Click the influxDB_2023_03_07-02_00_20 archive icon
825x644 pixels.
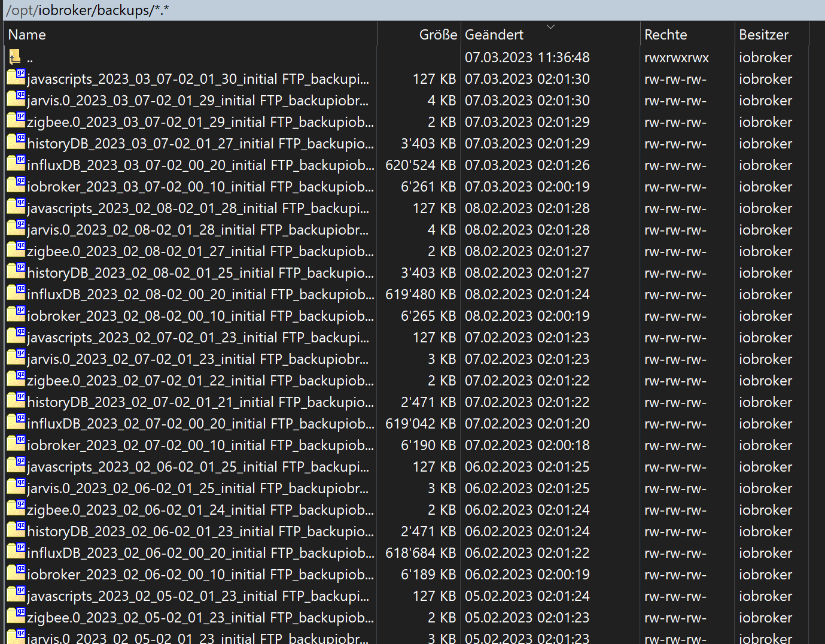pos(16,164)
